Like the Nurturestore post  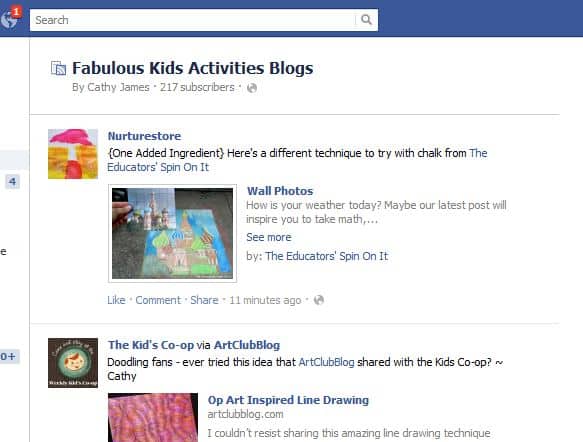[x=116, y=300]
